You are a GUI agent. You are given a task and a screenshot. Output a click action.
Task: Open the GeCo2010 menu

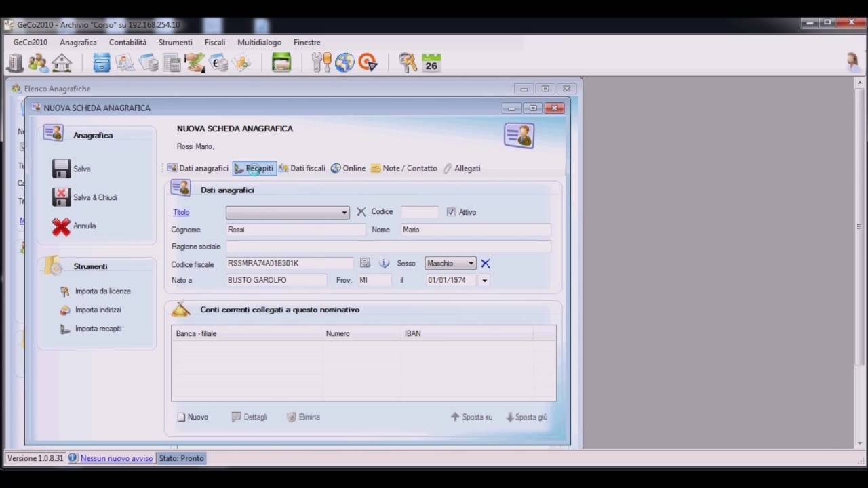pos(31,42)
